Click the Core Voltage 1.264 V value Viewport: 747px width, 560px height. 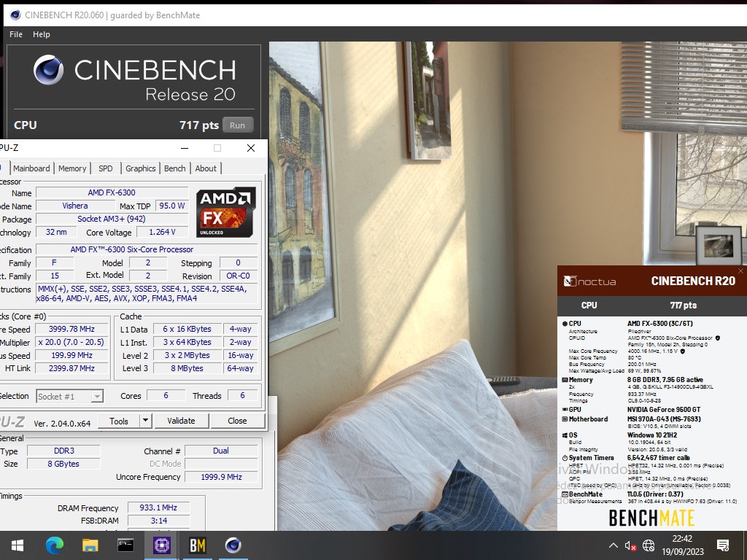(162, 232)
